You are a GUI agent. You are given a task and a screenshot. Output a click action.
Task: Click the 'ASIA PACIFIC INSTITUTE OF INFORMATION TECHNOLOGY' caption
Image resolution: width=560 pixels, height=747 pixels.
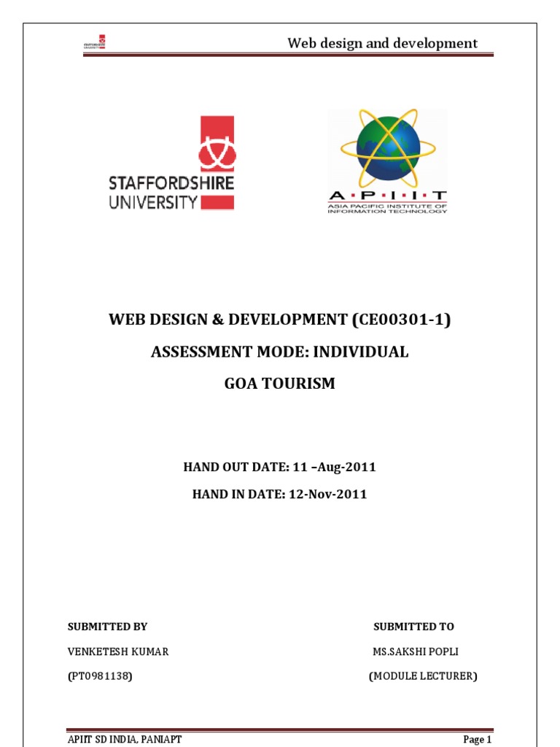(387, 209)
